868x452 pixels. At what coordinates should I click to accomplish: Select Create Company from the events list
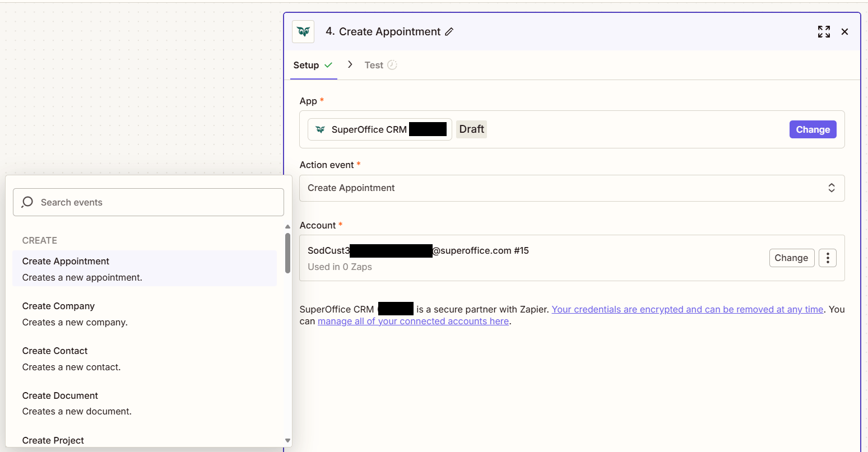(58, 306)
